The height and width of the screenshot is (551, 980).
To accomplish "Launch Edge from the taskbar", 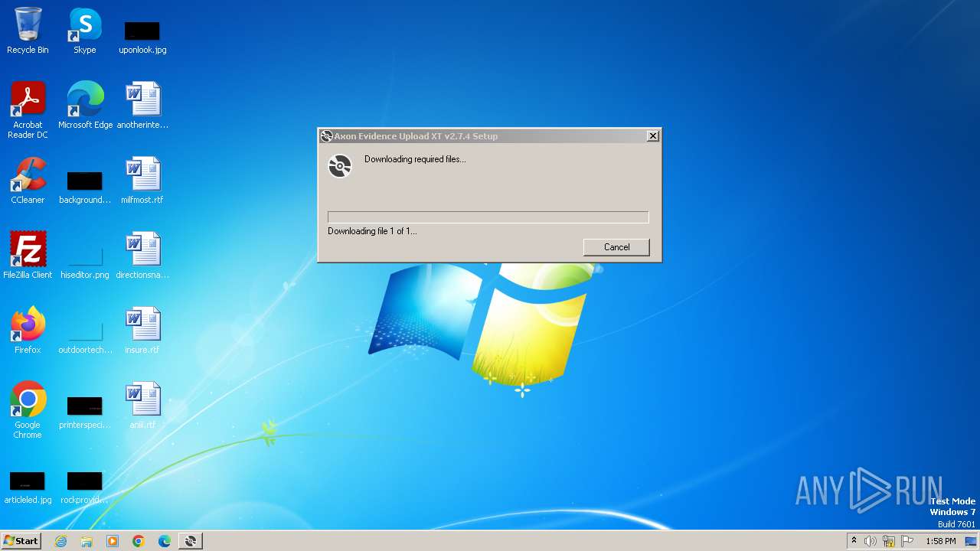I will 165,541.
